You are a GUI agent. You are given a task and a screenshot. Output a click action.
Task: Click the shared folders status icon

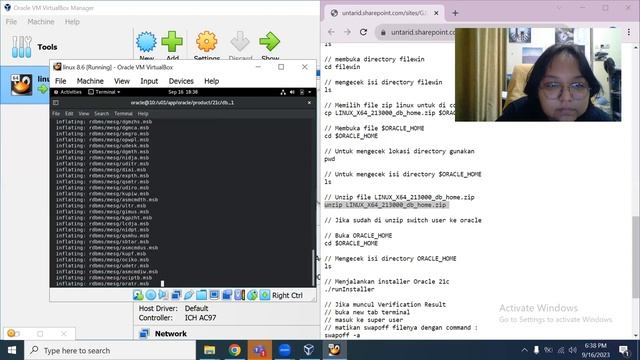point(201,295)
